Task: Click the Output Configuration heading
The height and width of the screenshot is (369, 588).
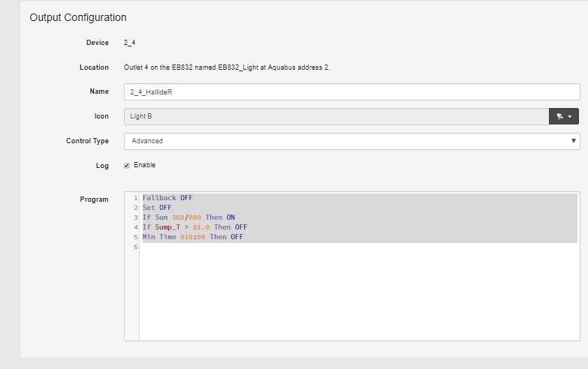Action: pos(78,17)
